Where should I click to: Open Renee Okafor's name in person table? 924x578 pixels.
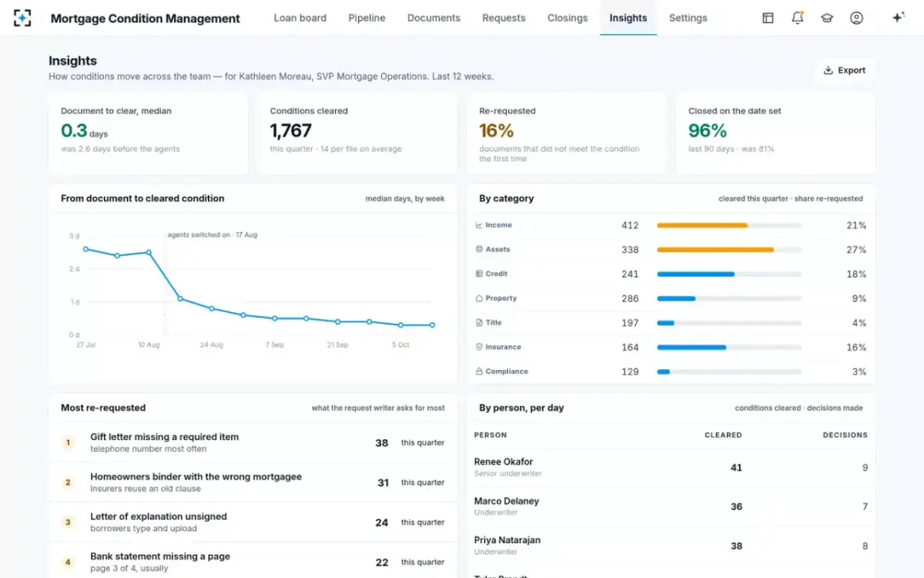pyautogui.click(x=504, y=462)
